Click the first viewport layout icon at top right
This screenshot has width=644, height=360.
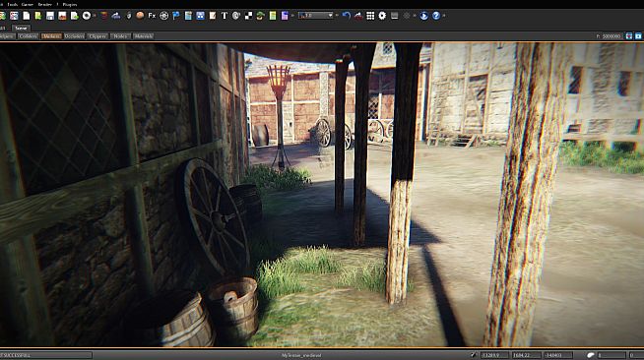pos(629,36)
